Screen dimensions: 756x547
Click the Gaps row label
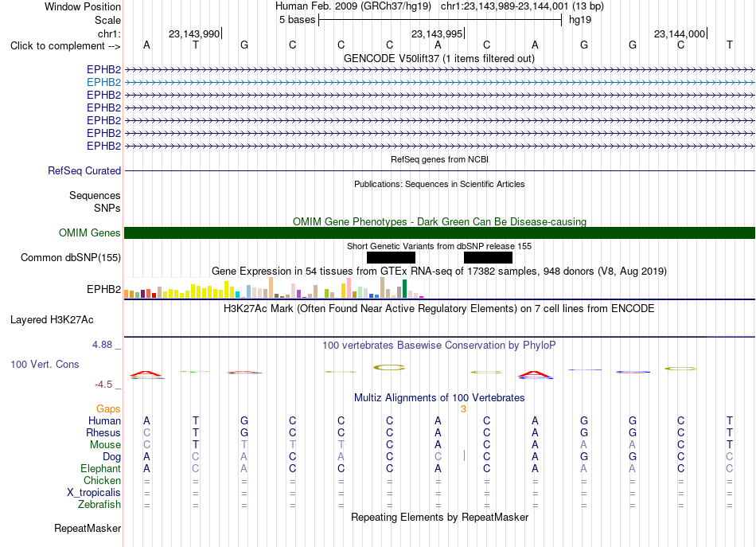click(108, 409)
